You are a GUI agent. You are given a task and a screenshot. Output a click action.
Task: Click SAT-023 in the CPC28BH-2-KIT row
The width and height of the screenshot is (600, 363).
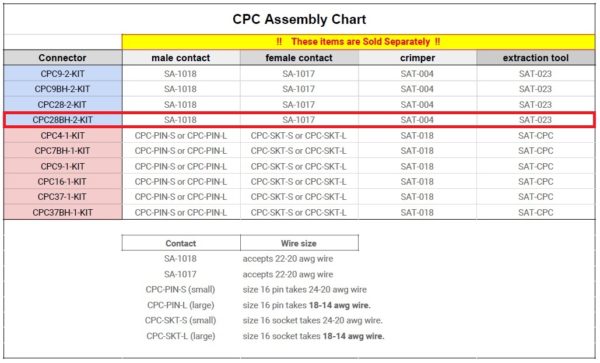[535, 120]
